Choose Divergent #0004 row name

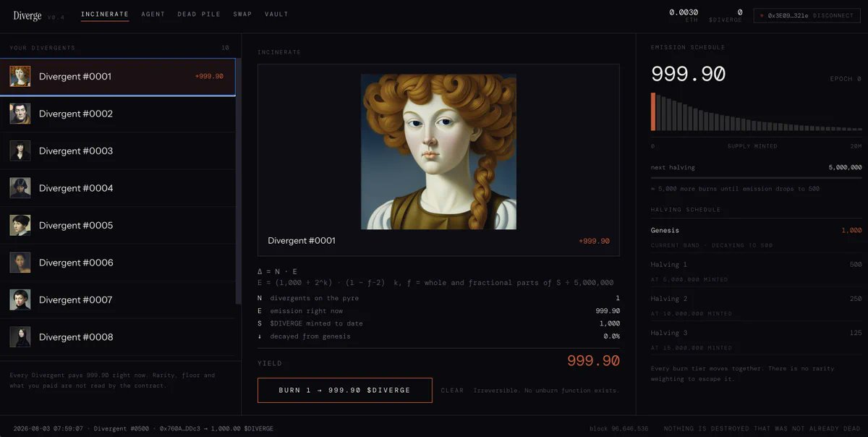(x=76, y=188)
